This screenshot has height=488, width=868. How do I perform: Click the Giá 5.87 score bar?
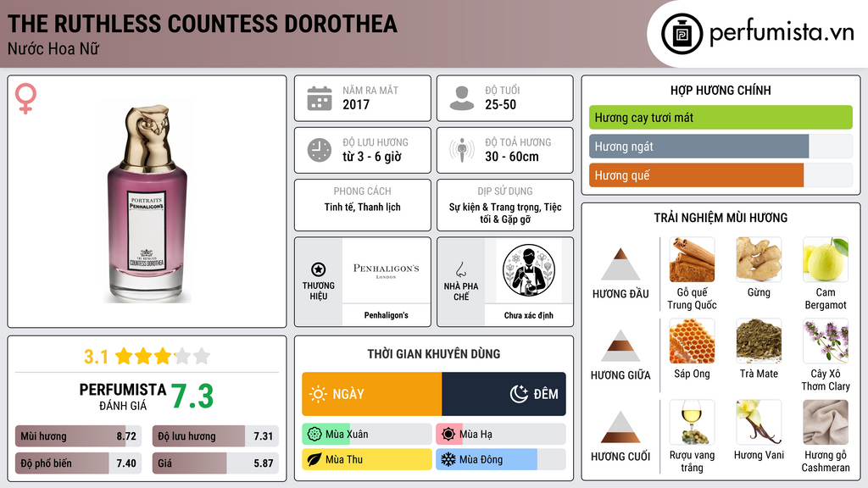tap(215, 463)
